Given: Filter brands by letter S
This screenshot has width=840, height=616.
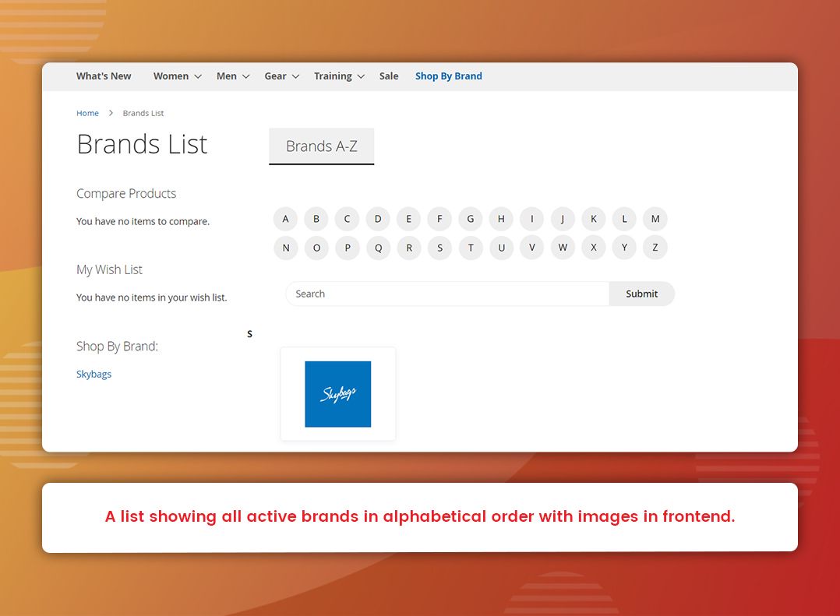Looking at the screenshot, I should [x=439, y=248].
